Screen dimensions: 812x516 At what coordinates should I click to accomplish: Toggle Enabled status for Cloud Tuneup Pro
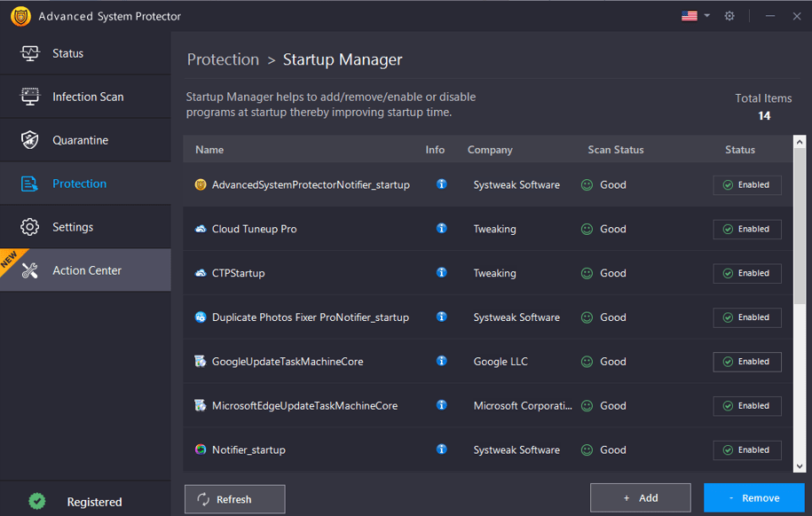[x=746, y=229]
